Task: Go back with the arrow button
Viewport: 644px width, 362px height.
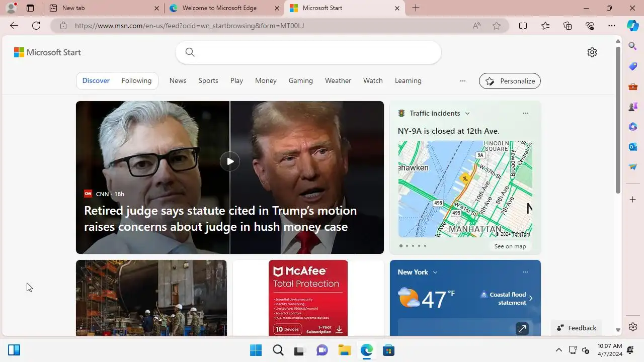Action: point(14,26)
